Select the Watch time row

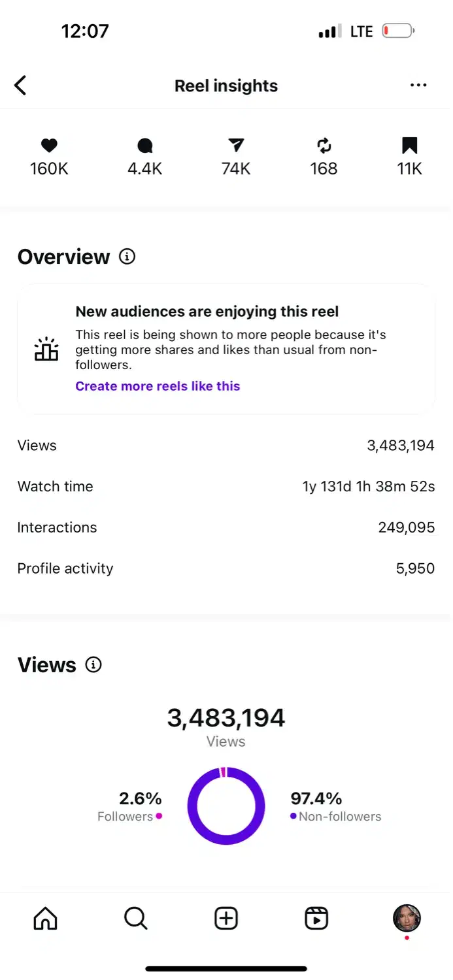point(226,487)
